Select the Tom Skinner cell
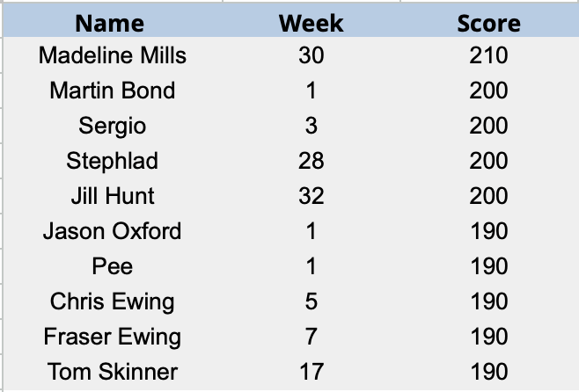Viewport: 579px width, 392px height. [x=113, y=372]
